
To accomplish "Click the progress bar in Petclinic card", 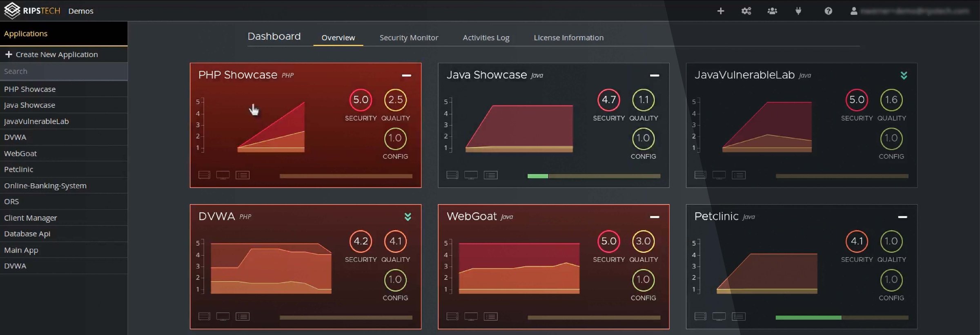I will pos(842,317).
